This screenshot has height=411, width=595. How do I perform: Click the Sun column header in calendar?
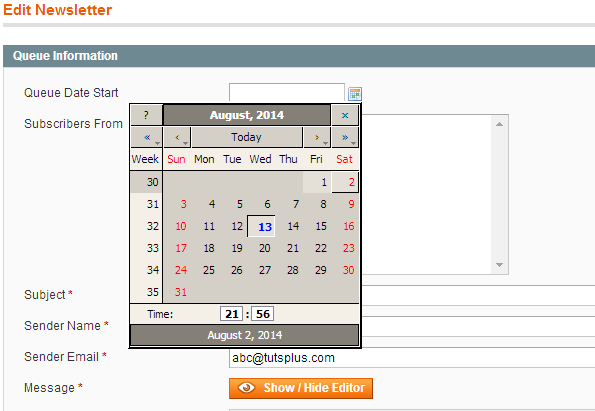(176, 159)
